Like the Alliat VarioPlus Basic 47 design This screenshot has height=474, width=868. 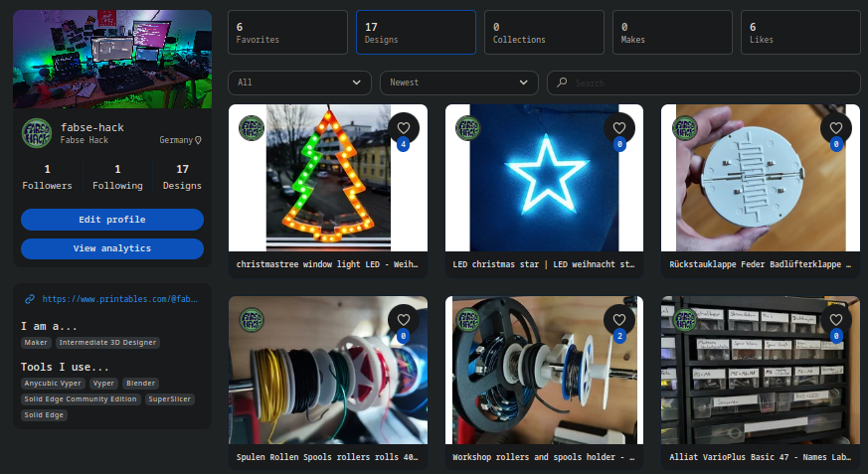tap(836, 319)
